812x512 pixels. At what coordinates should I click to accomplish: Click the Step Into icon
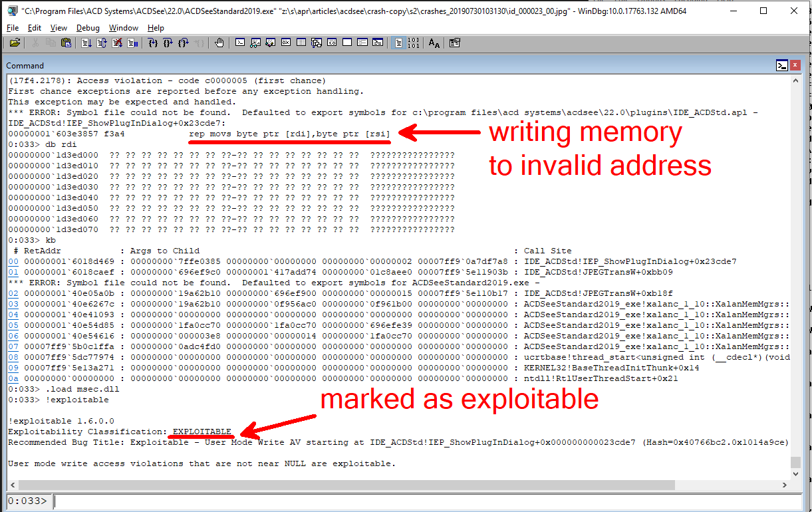pyautogui.click(x=152, y=43)
